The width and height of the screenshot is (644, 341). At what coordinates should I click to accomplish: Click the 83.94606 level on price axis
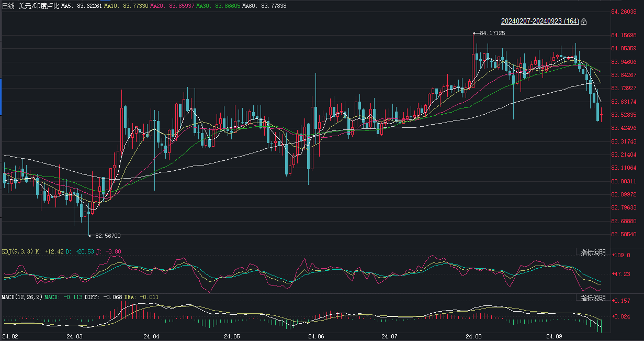pos(624,62)
